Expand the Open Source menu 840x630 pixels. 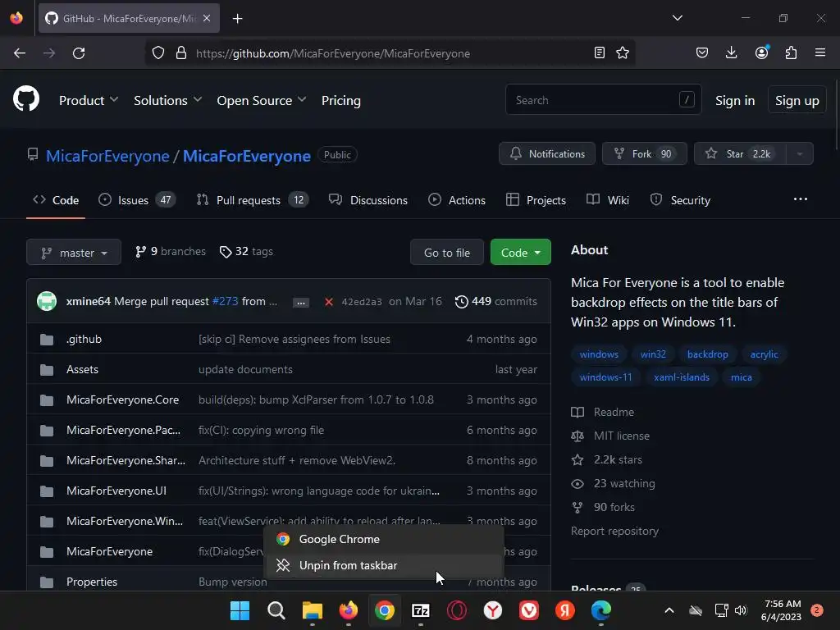click(x=262, y=100)
